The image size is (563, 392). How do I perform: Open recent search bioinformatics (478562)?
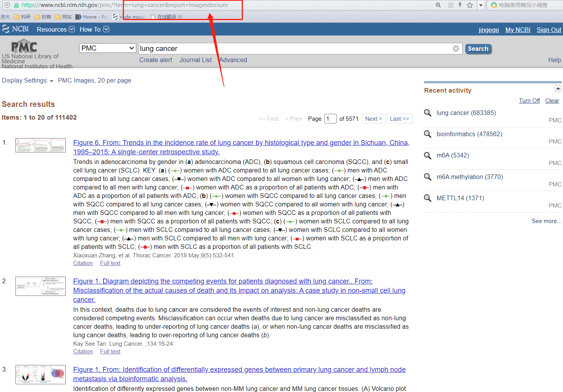coord(469,134)
